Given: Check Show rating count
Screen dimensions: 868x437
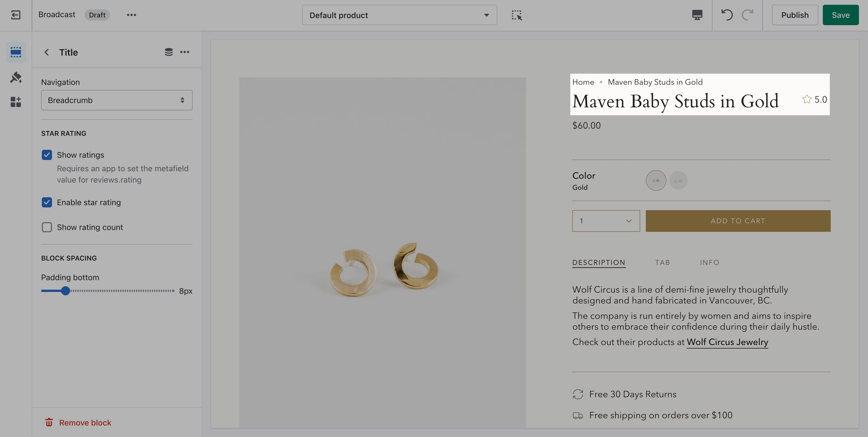Looking at the screenshot, I should [x=47, y=227].
